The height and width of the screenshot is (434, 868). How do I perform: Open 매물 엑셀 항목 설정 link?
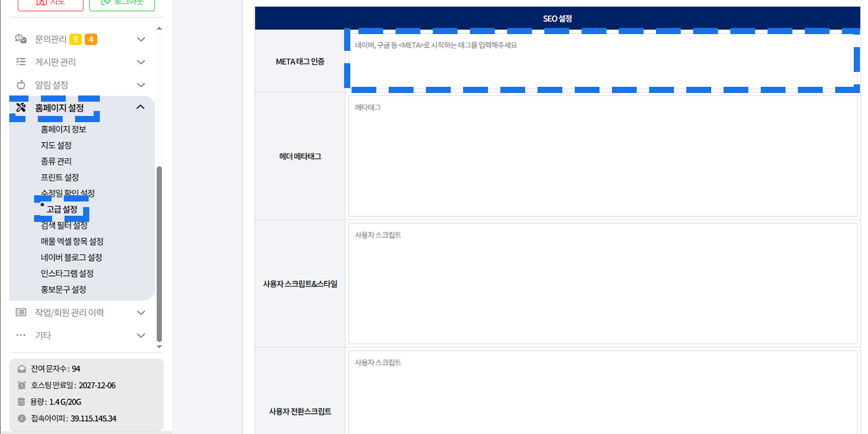click(72, 241)
